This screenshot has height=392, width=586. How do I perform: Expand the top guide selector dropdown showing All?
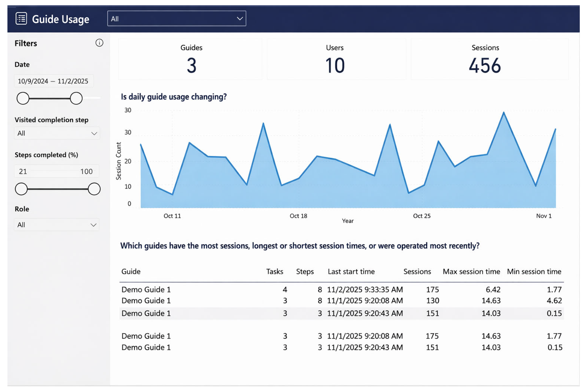tap(176, 18)
